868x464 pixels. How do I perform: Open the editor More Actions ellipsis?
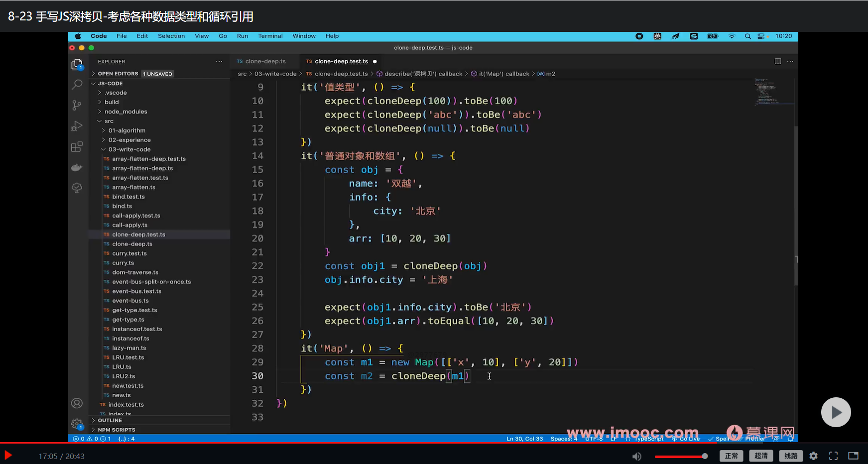[790, 61]
